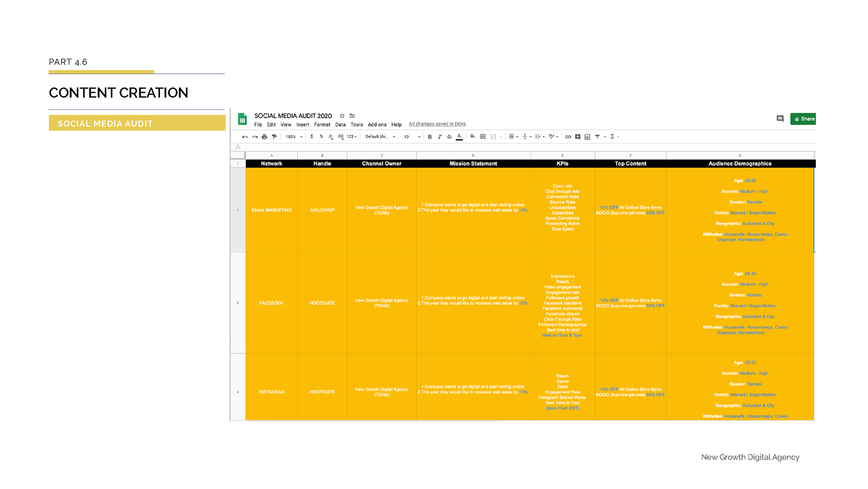Image resolution: width=868 pixels, height=489 pixels.
Task: Open the font size 10 dropdown
Action: point(412,137)
